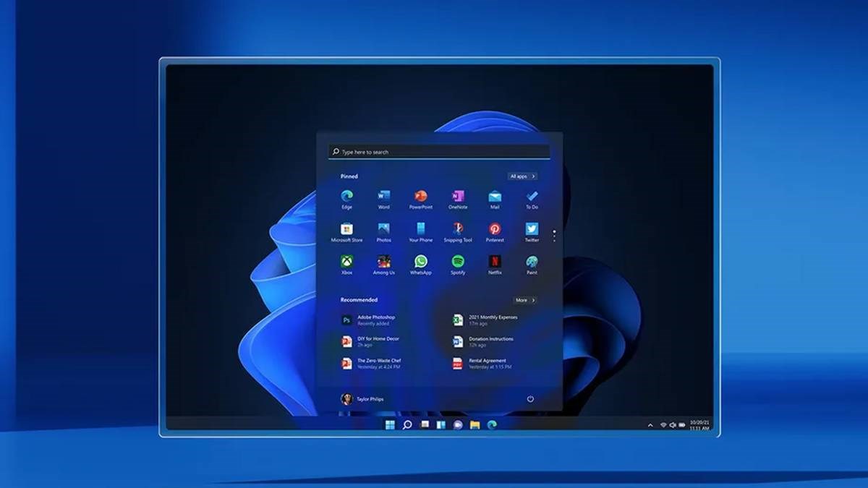
Task: Show hidden icons in system tray
Action: 650,425
